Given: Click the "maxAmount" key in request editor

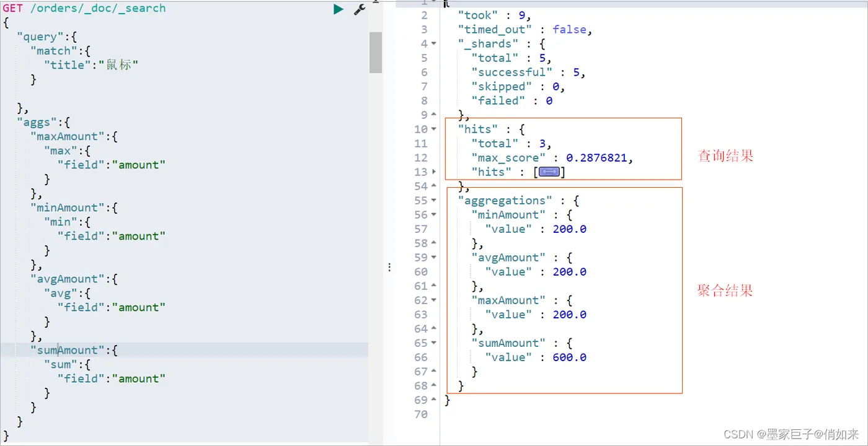Looking at the screenshot, I should point(68,136).
